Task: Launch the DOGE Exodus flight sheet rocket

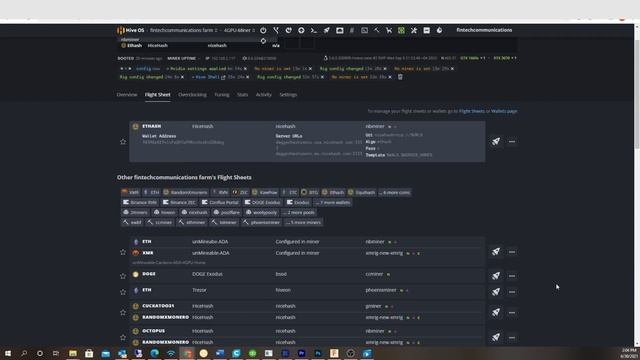Action: (x=496, y=276)
